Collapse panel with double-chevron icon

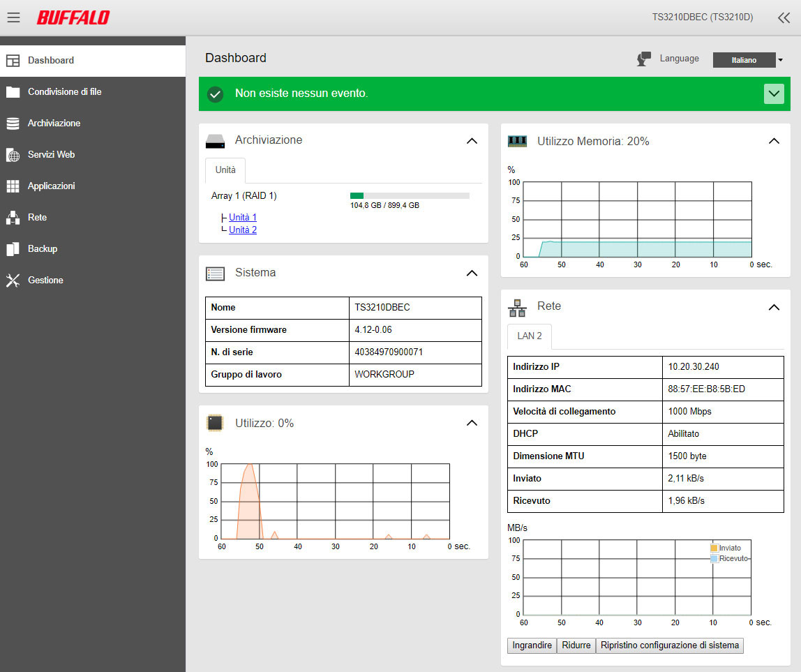pyautogui.click(x=784, y=18)
